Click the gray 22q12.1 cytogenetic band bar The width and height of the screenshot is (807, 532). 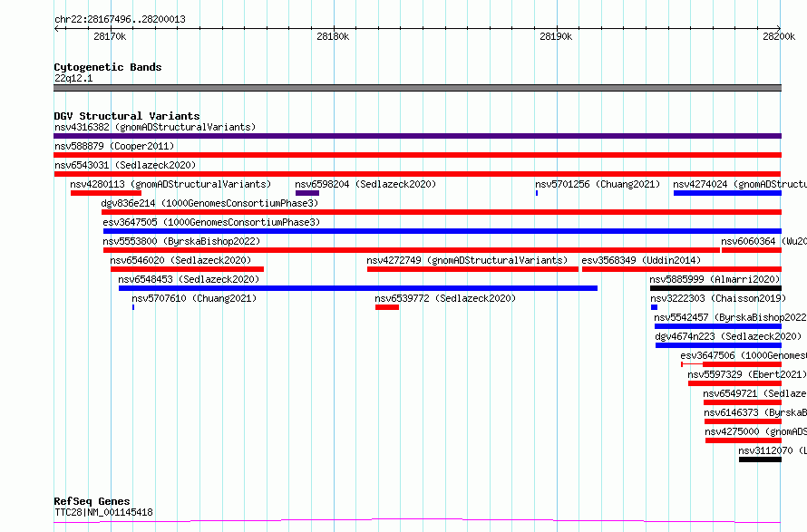[417, 88]
